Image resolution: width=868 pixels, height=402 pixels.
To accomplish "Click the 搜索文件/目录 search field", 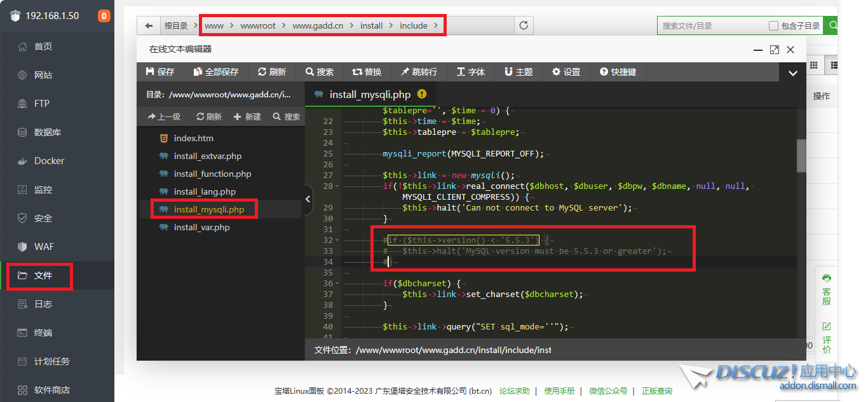I will click(x=712, y=25).
